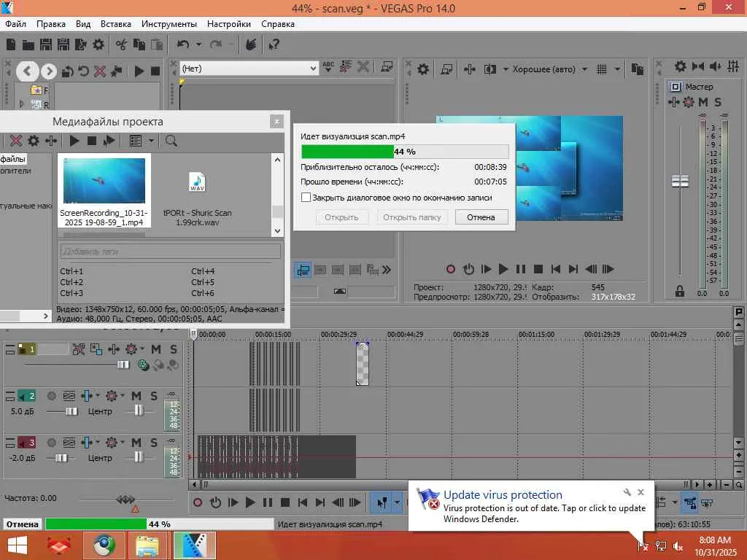Open project folder icon in main toolbar
The height and width of the screenshot is (560, 747).
pyautogui.click(x=28, y=44)
